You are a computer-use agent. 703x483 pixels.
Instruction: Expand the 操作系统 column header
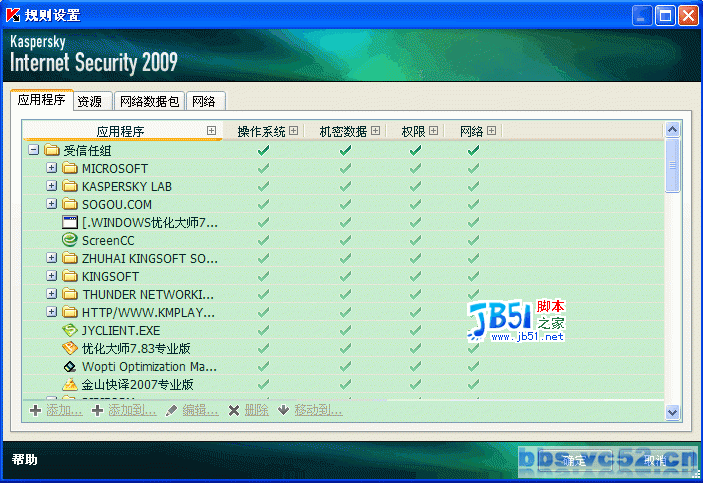(294, 131)
